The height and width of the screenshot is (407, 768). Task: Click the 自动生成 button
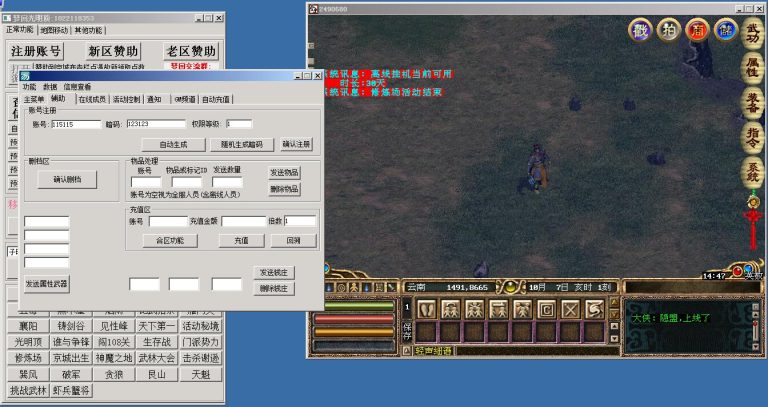pyautogui.click(x=173, y=144)
